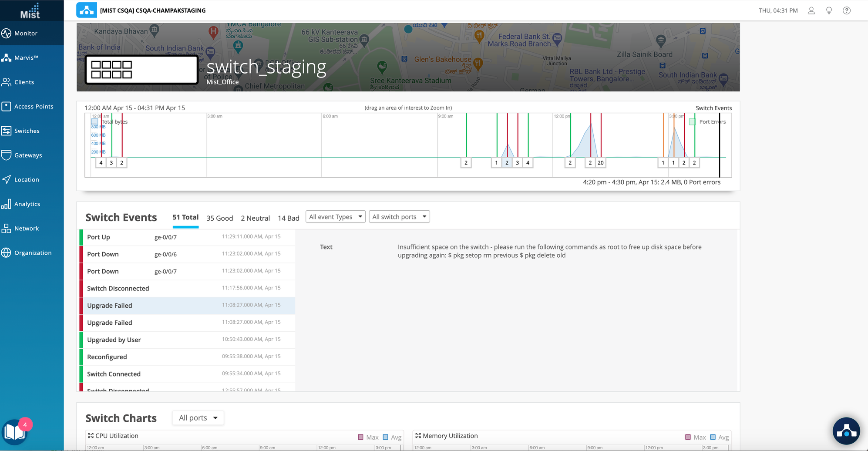Image resolution: width=868 pixels, height=451 pixels.
Task: Click the user account profile icon
Action: point(811,10)
